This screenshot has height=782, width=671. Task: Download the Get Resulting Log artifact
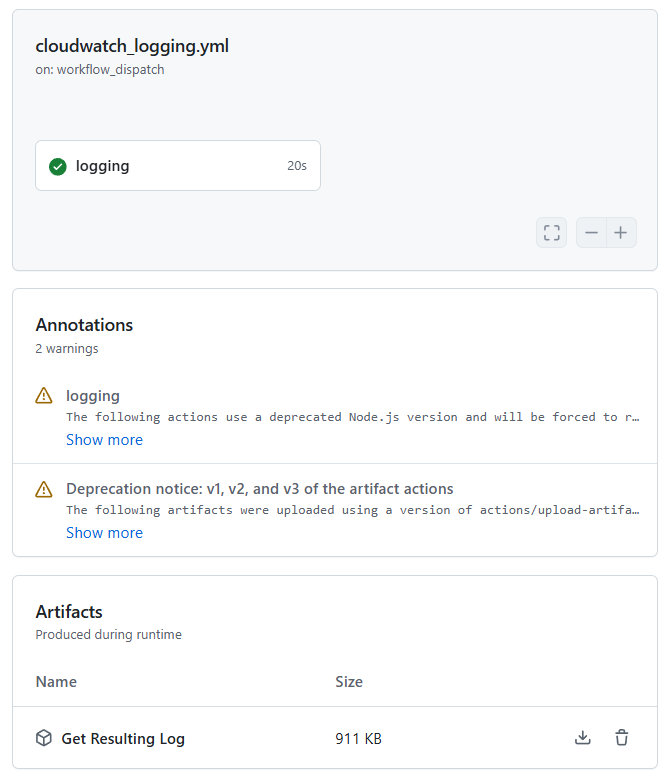pos(583,737)
